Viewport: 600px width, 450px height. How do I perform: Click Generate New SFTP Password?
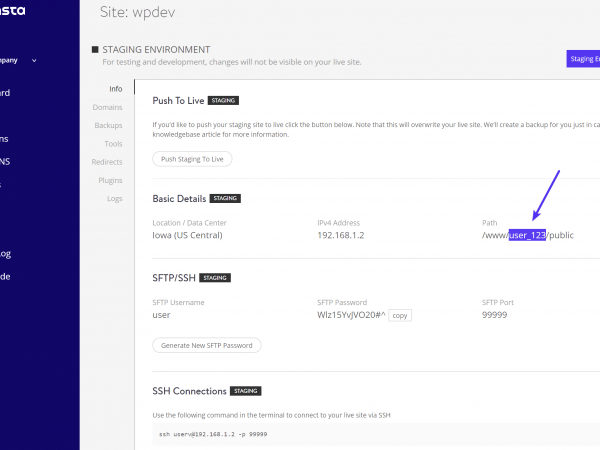[x=207, y=345]
